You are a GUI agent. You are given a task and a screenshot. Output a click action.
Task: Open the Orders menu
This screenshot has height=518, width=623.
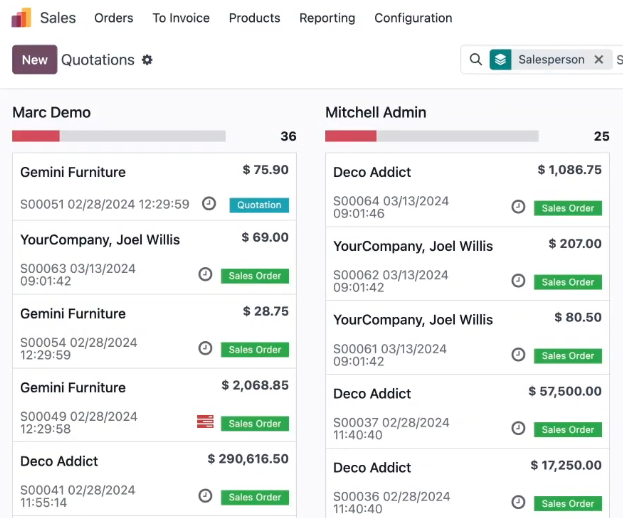click(114, 18)
